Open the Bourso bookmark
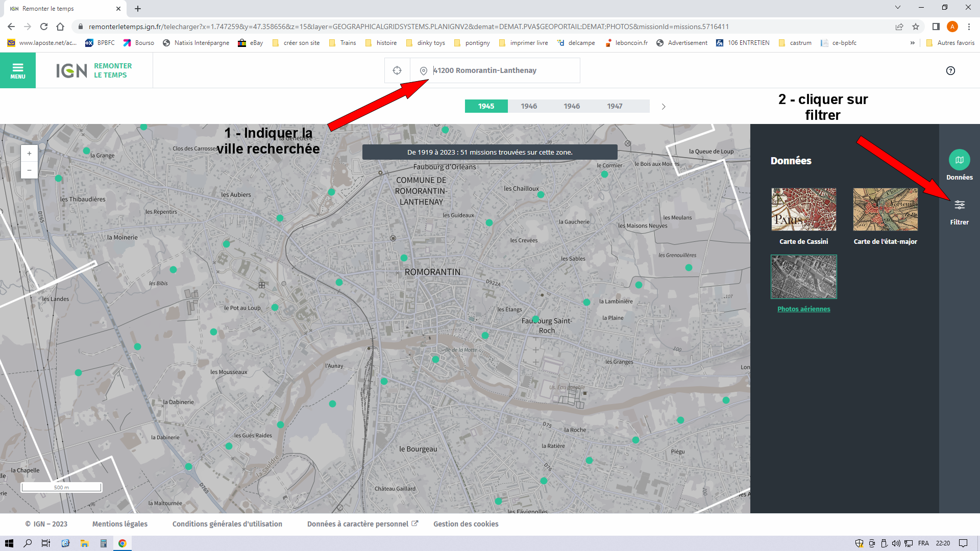 click(139, 43)
